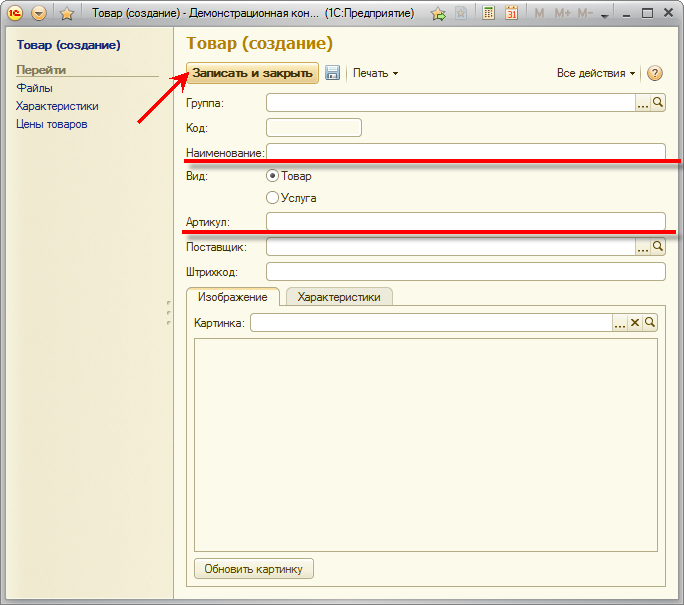Switch to the Характеристики tab
The width and height of the screenshot is (684, 605).
(339, 296)
